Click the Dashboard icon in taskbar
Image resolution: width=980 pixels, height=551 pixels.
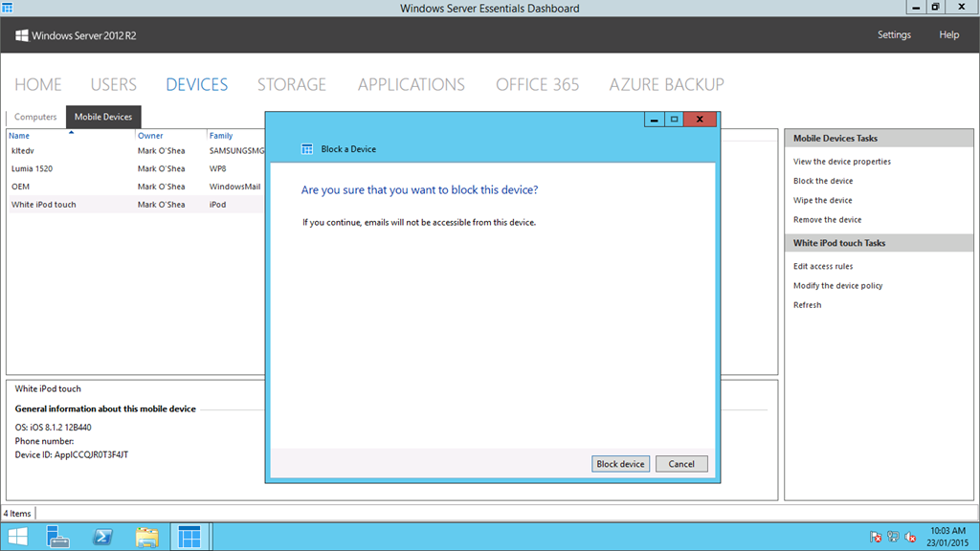click(189, 537)
